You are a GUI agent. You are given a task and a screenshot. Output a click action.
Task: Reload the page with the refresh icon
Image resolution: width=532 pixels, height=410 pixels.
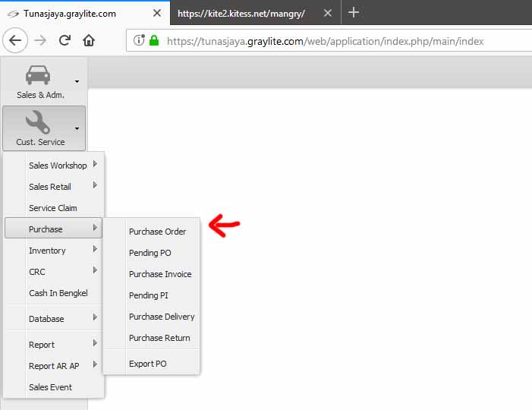65,41
